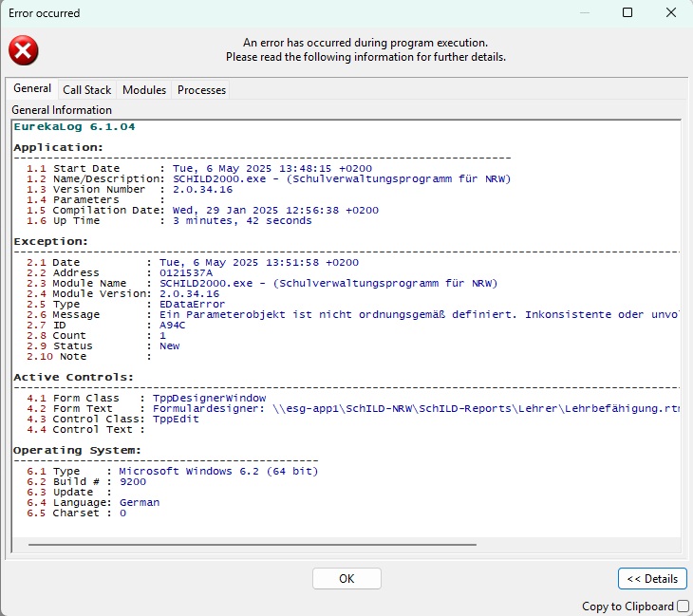The height and width of the screenshot is (616, 693).
Task: Click the EurekaLog 6.1.04 header text
Action: coord(74,127)
